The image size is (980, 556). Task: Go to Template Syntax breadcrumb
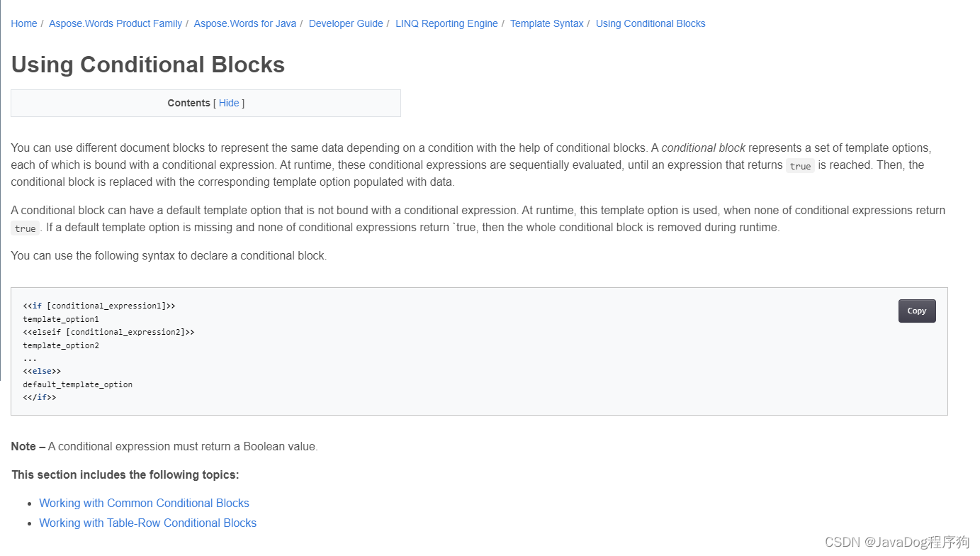pyautogui.click(x=547, y=23)
